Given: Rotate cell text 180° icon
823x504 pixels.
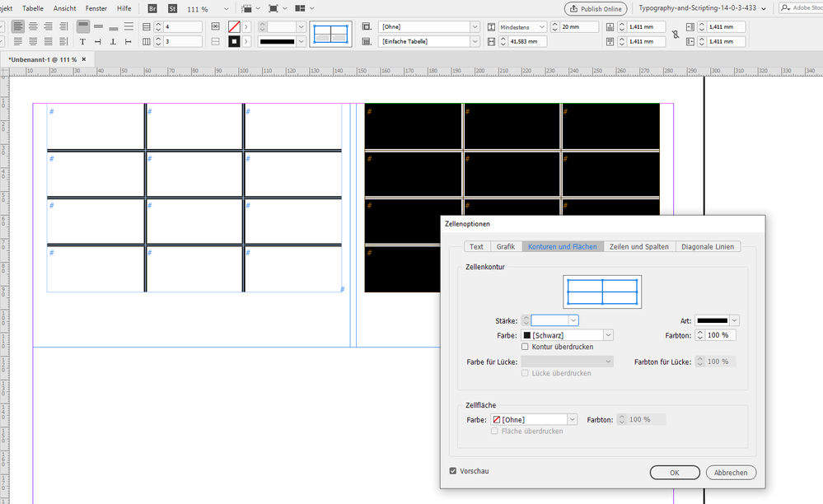Looking at the screenshot, I should click(x=113, y=41).
